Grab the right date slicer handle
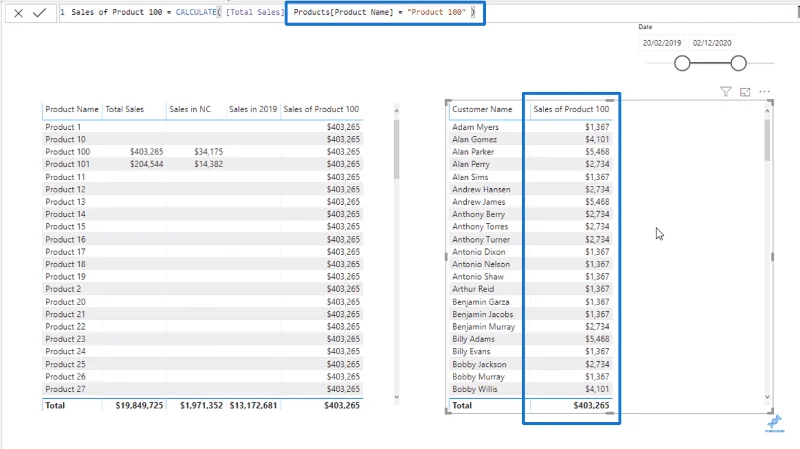This screenshot has width=800, height=449. coord(738,63)
